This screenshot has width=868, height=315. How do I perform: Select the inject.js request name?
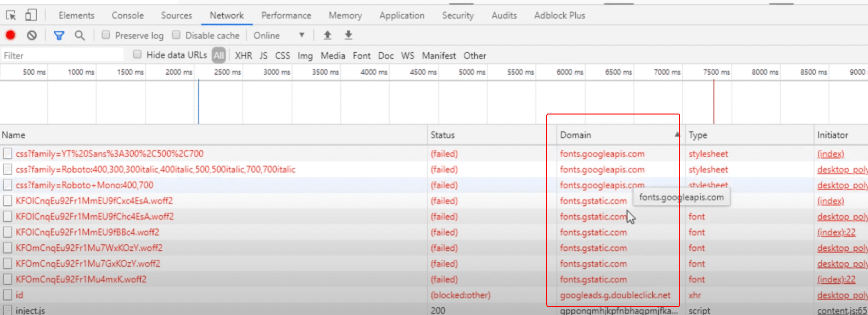[x=30, y=310]
